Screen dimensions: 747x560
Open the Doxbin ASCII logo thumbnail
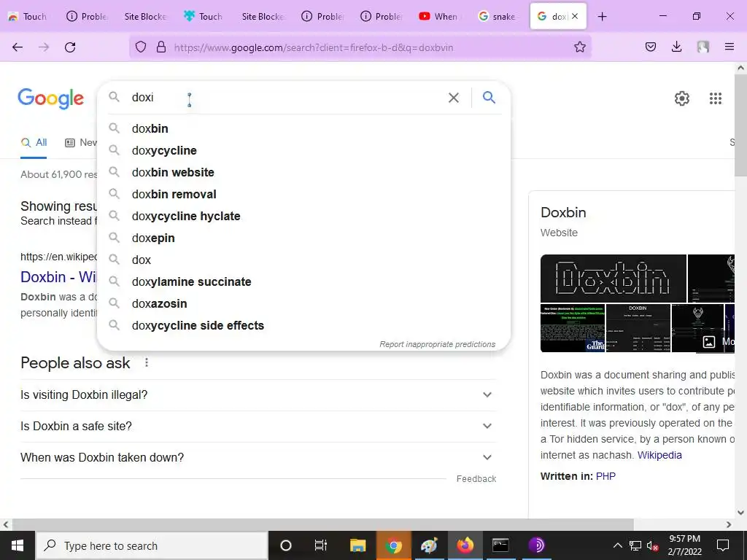[x=613, y=279]
